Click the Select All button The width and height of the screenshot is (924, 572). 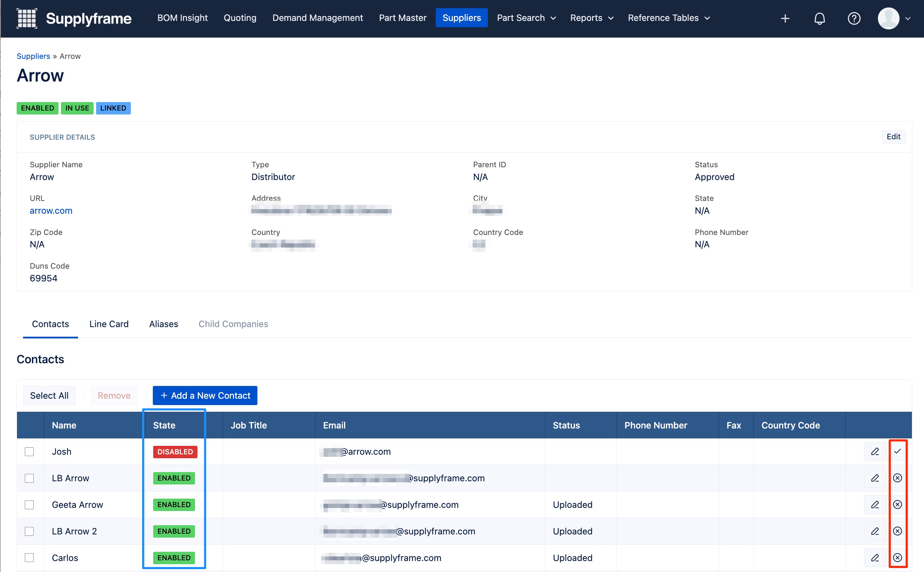pyautogui.click(x=49, y=395)
